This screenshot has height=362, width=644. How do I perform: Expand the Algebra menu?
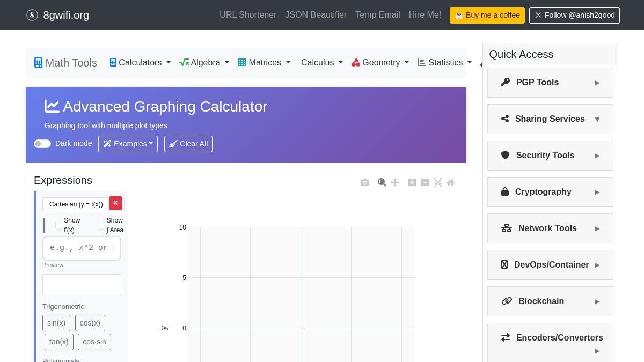204,63
